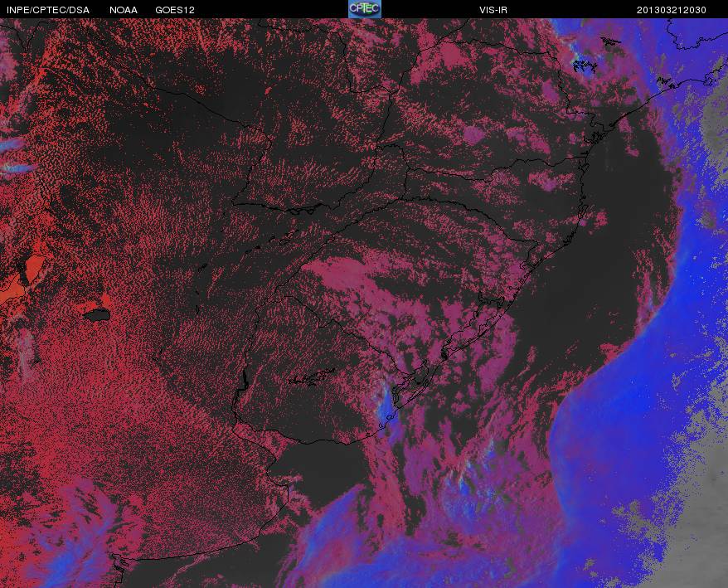Image resolution: width=728 pixels, height=588 pixels.
Task: Select the INPE/CPTEC/DSA header label
Action: (x=48, y=10)
